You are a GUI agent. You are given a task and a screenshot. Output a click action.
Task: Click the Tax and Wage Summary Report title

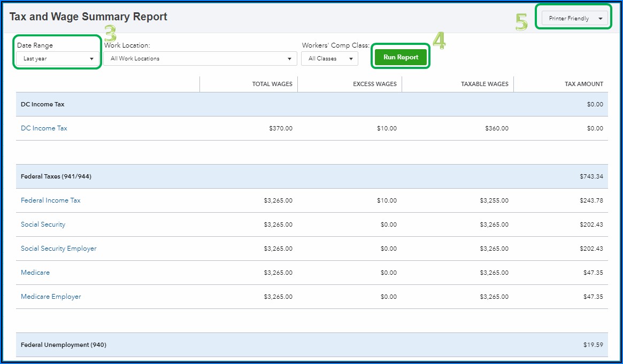[88, 17]
